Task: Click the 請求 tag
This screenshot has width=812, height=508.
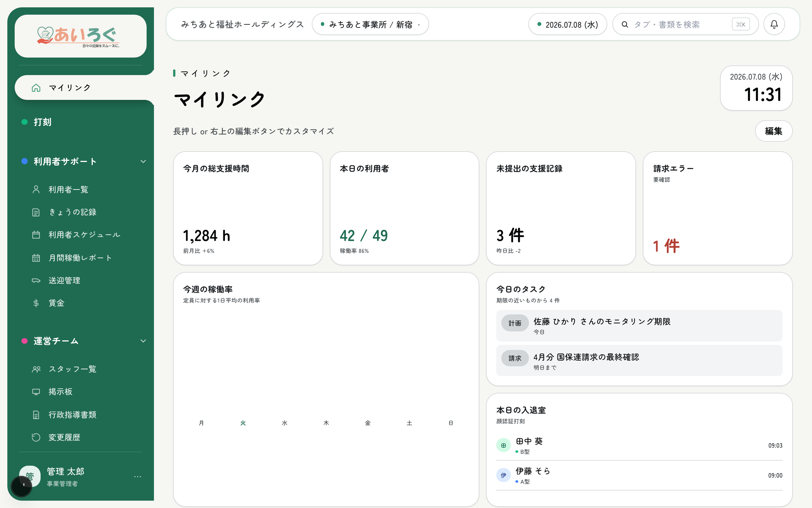Action: tap(515, 358)
